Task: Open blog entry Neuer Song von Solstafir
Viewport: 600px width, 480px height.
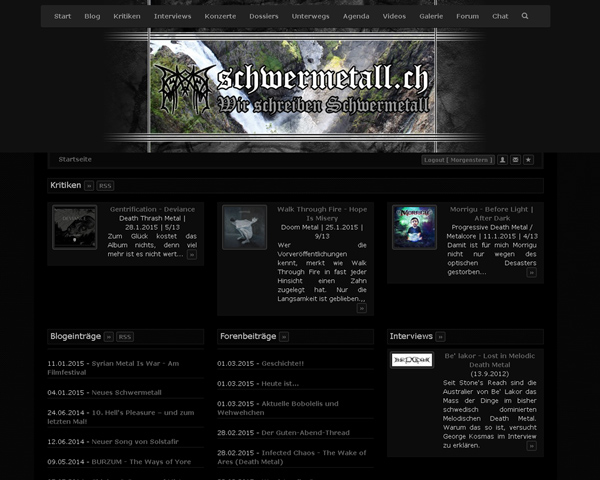Action: tap(135, 442)
